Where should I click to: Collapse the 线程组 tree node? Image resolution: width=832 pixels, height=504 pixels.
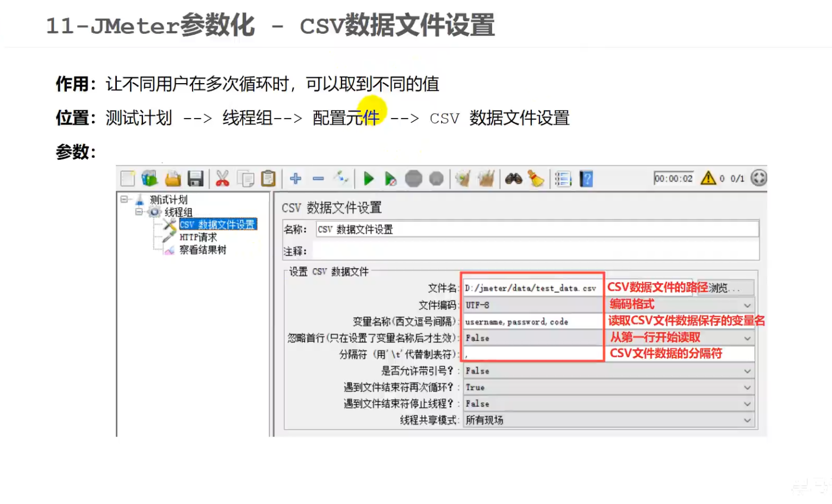pos(139,212)
